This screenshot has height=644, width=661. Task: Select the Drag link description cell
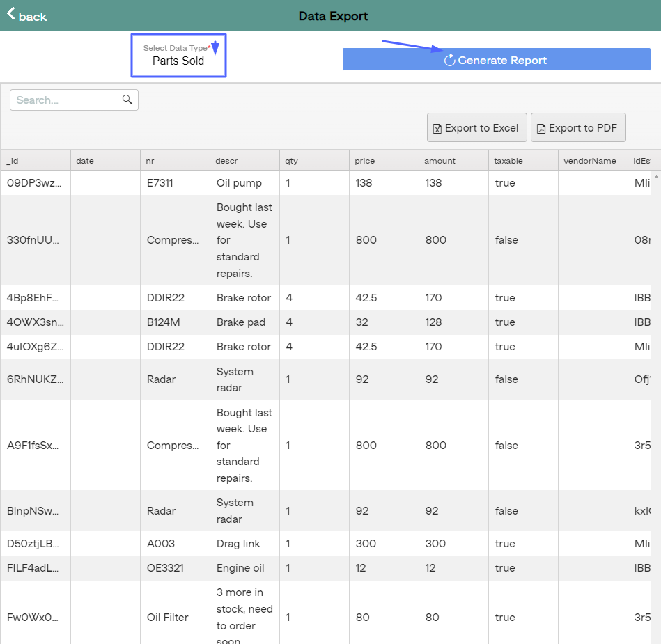click(239, 544)
